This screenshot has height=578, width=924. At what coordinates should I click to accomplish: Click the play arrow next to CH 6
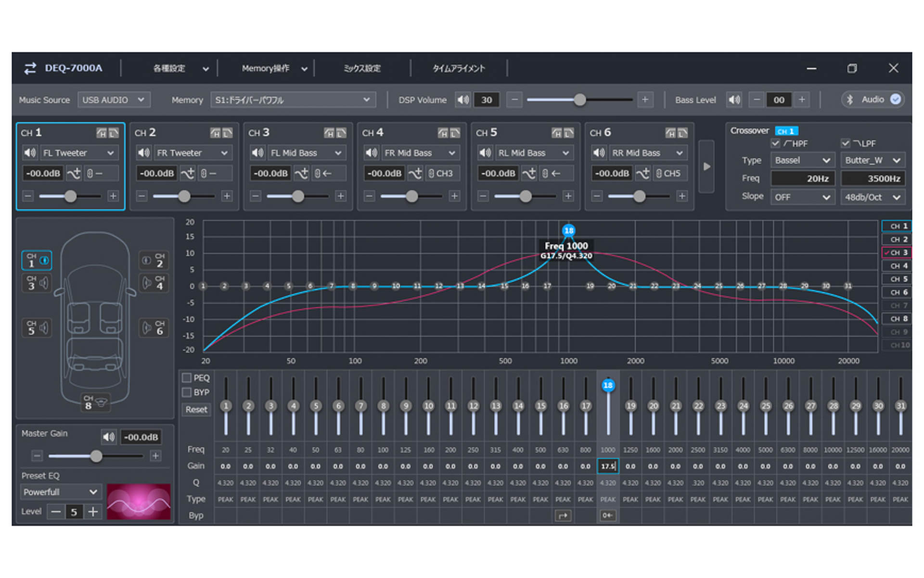coord(706,167)
